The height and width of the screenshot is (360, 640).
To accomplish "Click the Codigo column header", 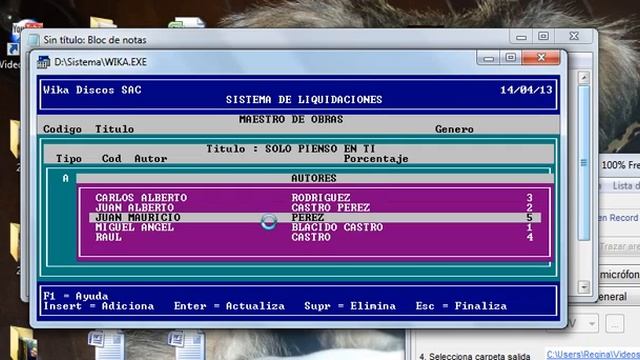I will pyautogui.click(x=62, y=129).
